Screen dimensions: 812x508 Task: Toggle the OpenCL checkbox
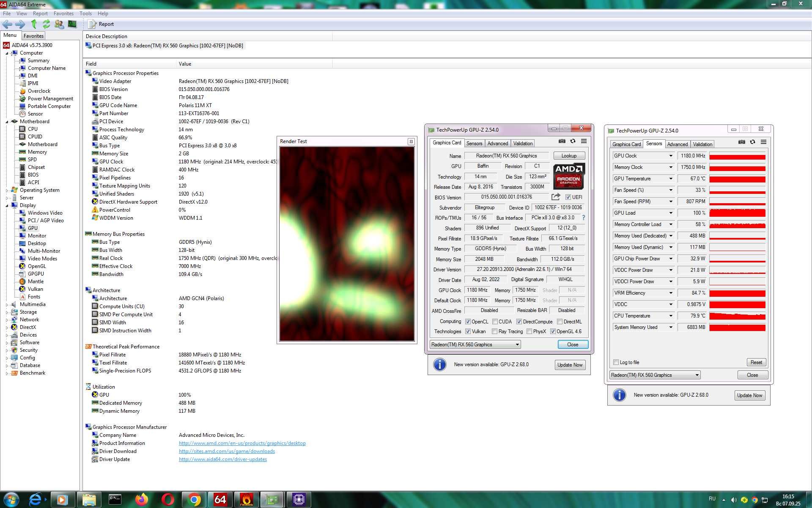(x=468, y=322)
